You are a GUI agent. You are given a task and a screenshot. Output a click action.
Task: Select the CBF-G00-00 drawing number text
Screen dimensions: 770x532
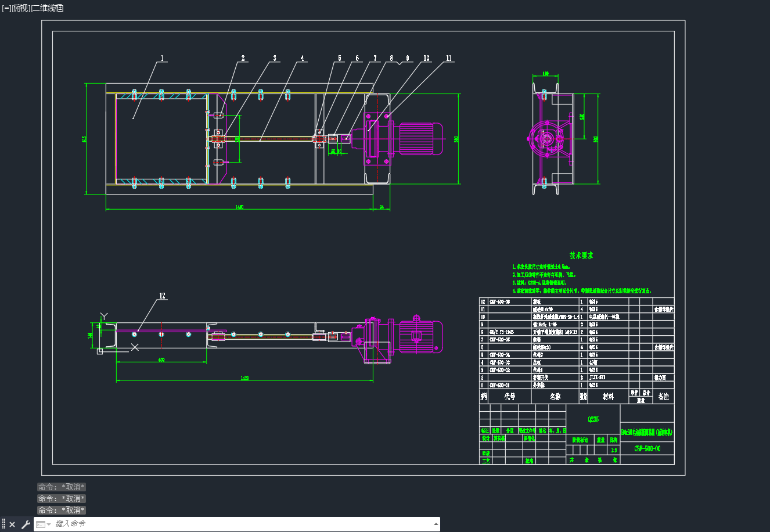(x=647, y=448)
